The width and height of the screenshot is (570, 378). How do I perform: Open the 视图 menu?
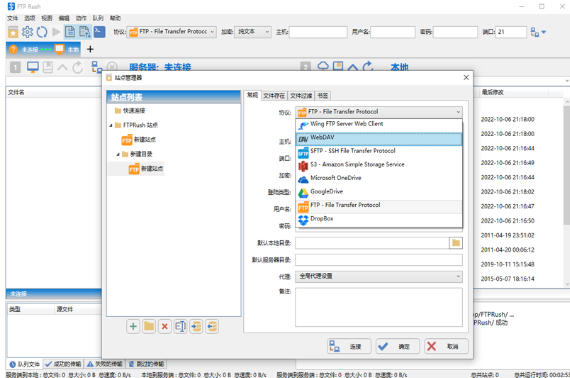tap(47, 18)
